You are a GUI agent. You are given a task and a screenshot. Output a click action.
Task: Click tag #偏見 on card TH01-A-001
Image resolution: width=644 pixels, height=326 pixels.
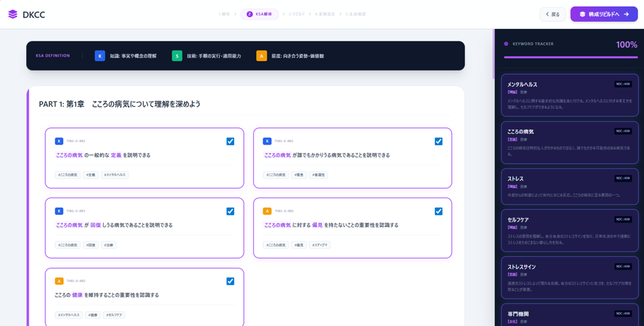[x=299, y=245]
